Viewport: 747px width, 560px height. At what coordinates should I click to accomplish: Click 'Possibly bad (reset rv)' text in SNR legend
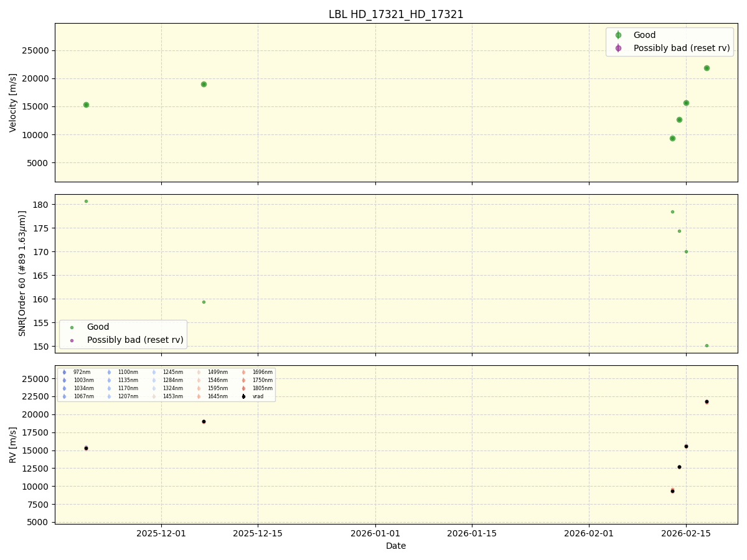pyautogui.click(x=135, y=340)
